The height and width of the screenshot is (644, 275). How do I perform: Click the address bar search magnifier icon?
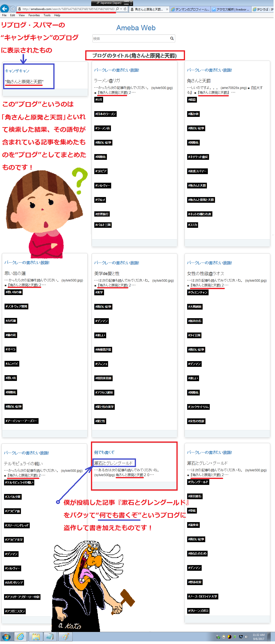(117, 9)
